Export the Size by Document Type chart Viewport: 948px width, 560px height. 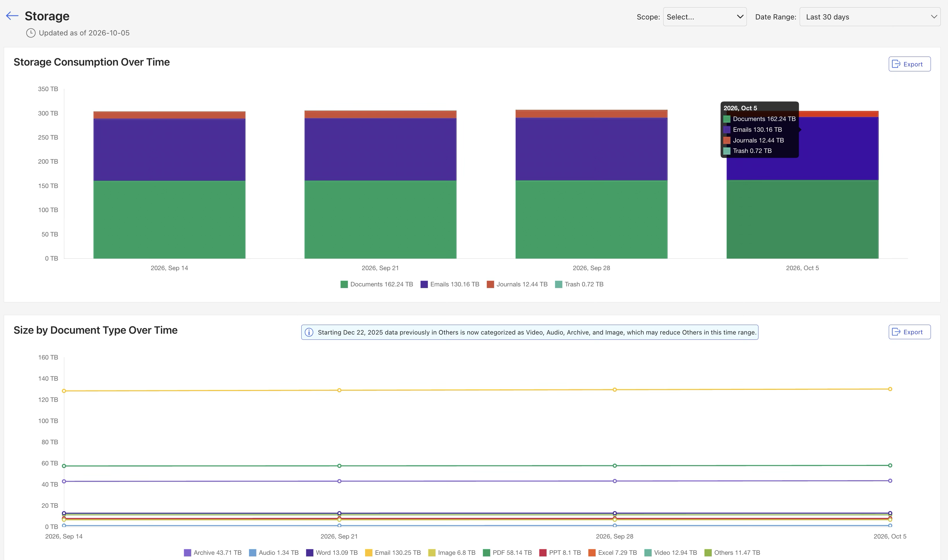pos(909,332)
